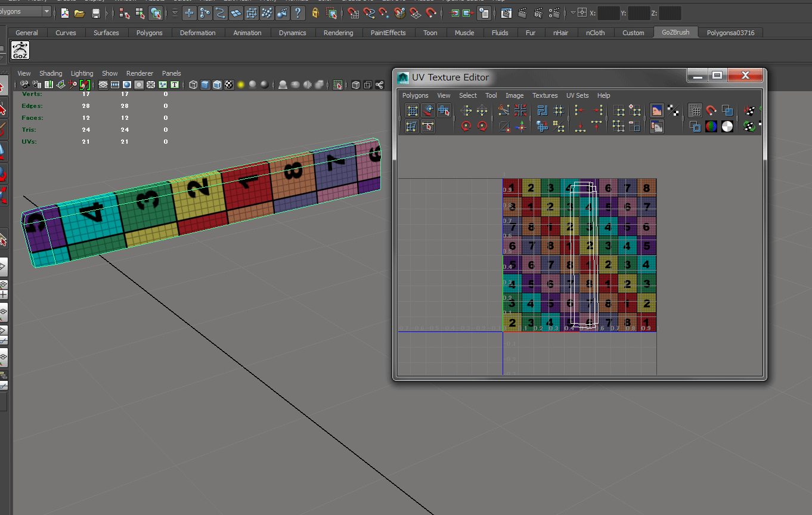
Task: Open the Textures menu in UV Texture Editor
Action: point(545,95)
